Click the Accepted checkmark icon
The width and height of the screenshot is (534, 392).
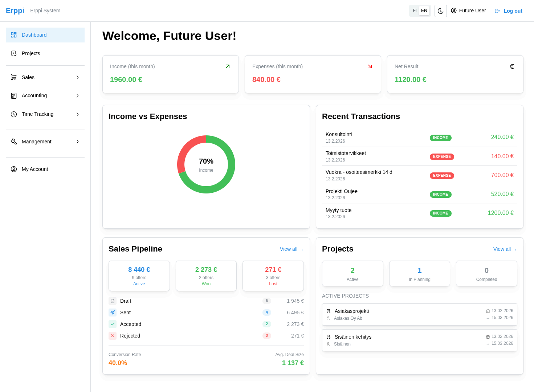[x=113, y=324]
